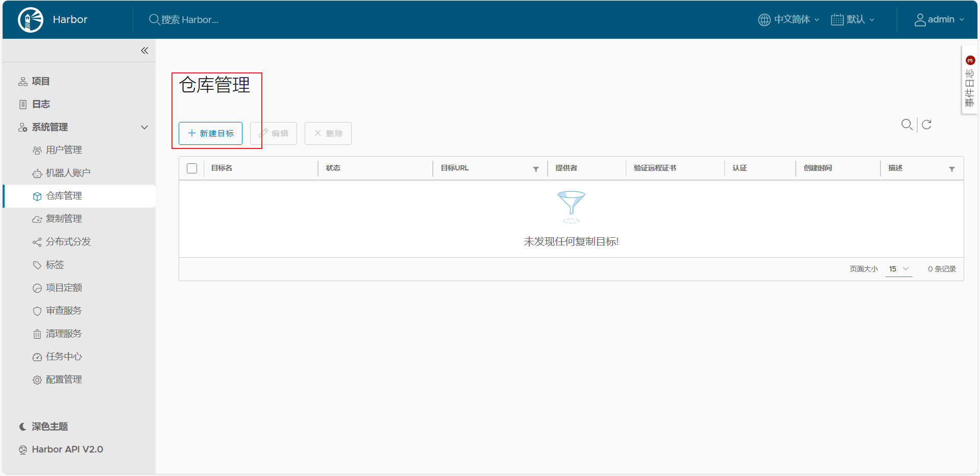This screenshot has height=476, width=980.
Task: Sort by 提供者 column header
Action: click(566, 168)
